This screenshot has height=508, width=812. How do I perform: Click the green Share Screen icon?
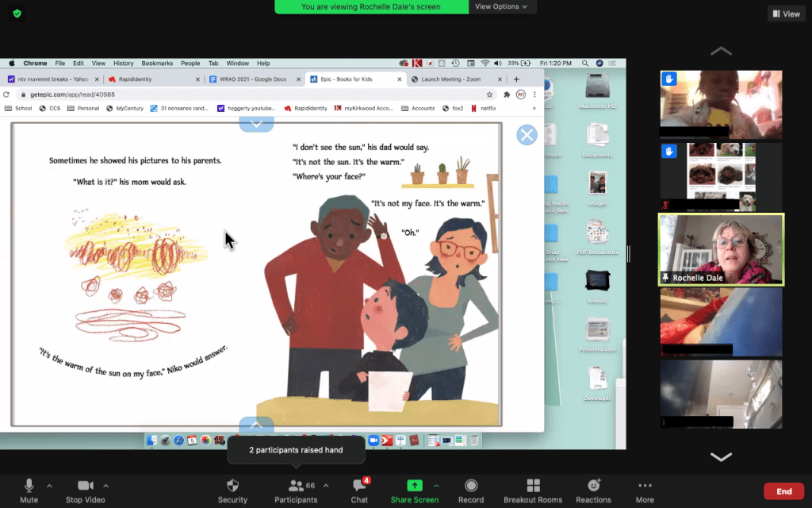point(414,486)
